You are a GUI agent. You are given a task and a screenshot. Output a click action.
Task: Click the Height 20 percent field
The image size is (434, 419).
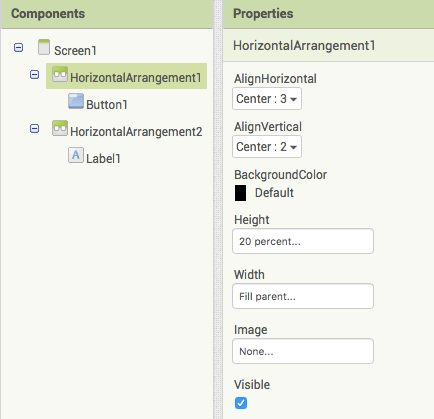coord(303,241)
